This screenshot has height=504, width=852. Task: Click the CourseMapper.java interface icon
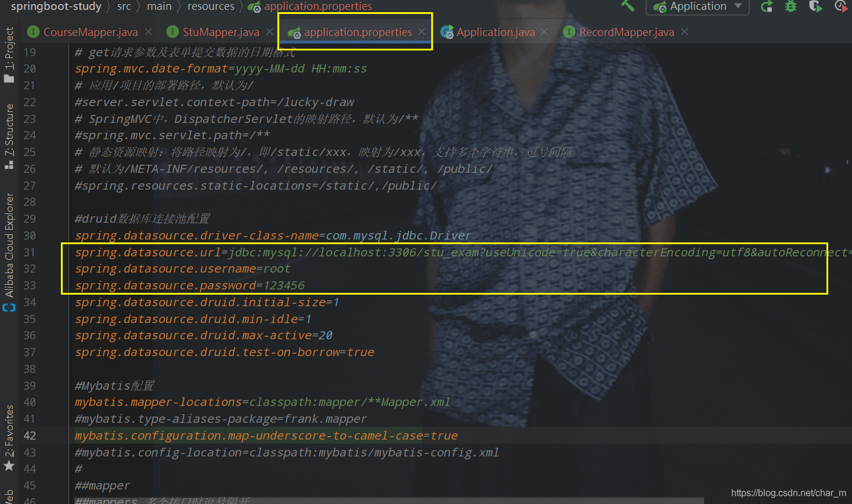pos(34,32)
